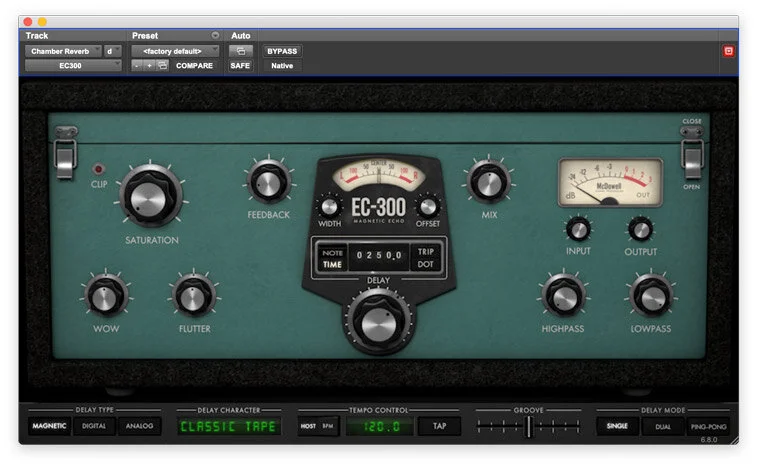Open the Preset settings menu circle arrow
The width and height of the screenshot is (757, 466).
(215, 35)
